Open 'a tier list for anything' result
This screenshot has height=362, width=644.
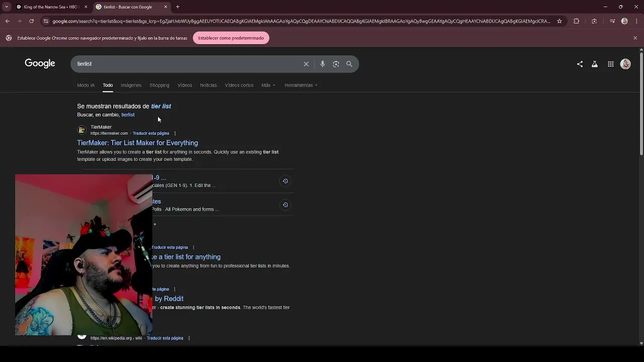[186, 257]
